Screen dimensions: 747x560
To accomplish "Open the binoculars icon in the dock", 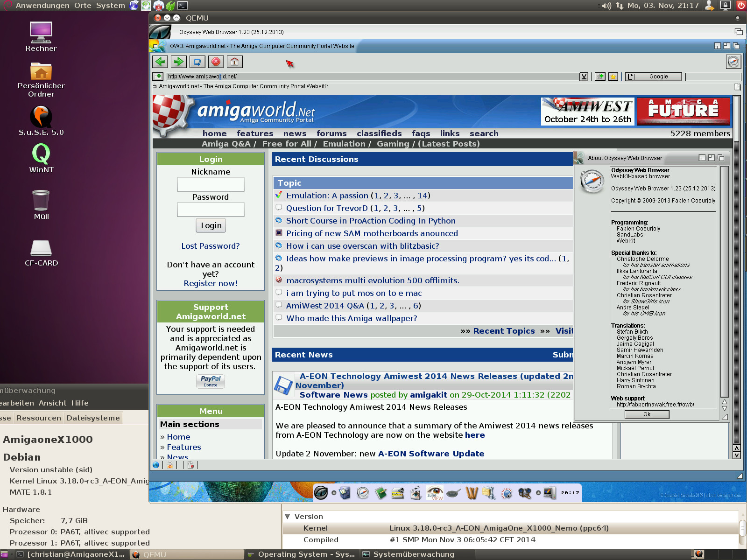I will (x=524, y=493).
